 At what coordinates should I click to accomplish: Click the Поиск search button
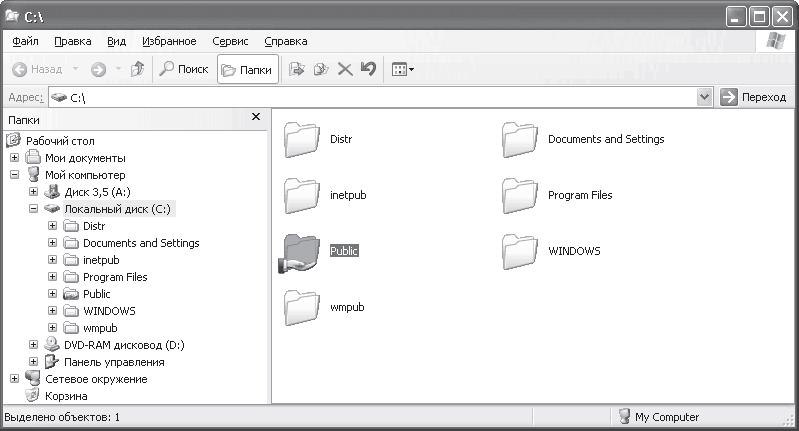click(x=184, y=69)
